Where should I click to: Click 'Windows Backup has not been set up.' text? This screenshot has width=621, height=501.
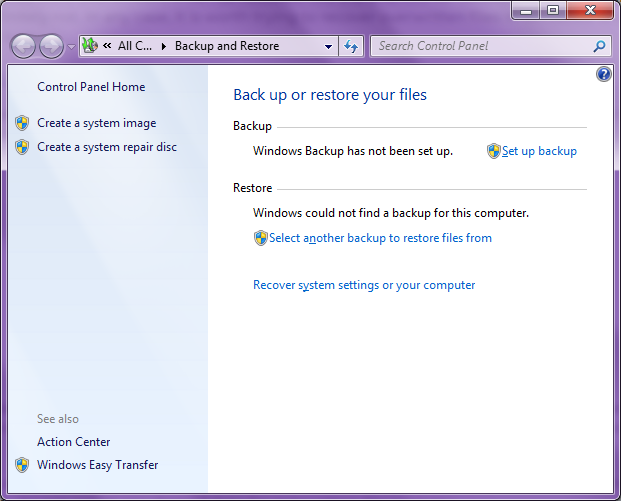(353, 151)
